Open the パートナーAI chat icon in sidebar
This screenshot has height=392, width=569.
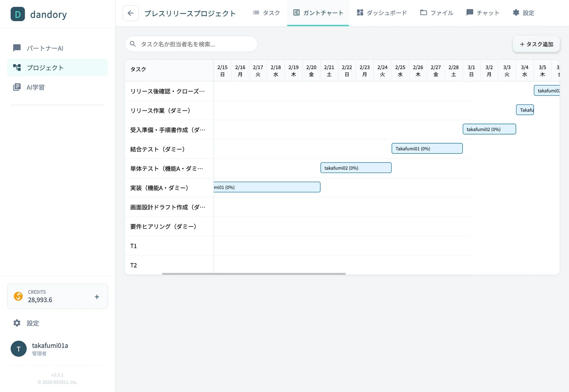click(17, 48)
